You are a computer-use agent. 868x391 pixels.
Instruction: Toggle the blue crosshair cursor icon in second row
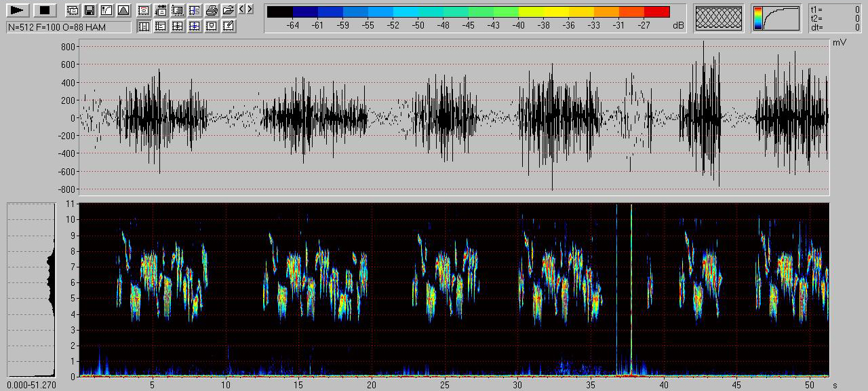pyautogui.click(x=195, y=26)
